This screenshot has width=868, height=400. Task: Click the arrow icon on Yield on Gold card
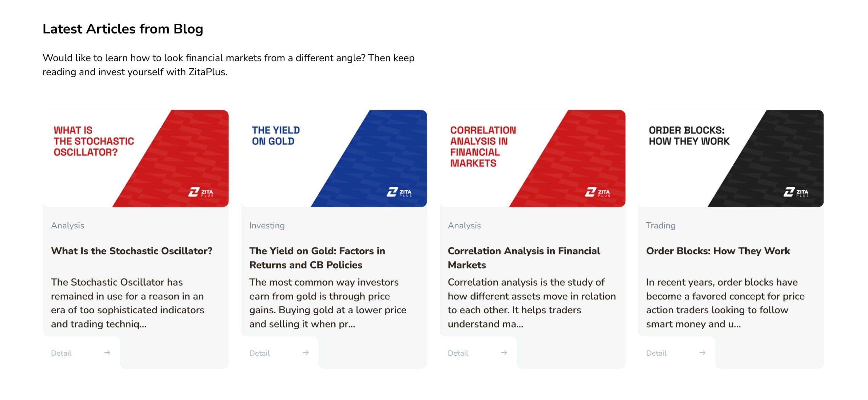(305, 353)
